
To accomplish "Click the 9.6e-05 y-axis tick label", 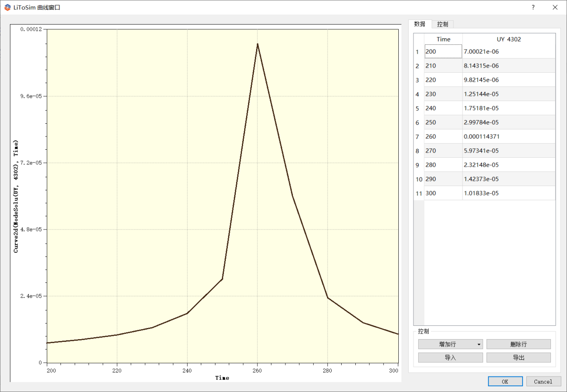I will pyautogui.click(x=31, y=96).
